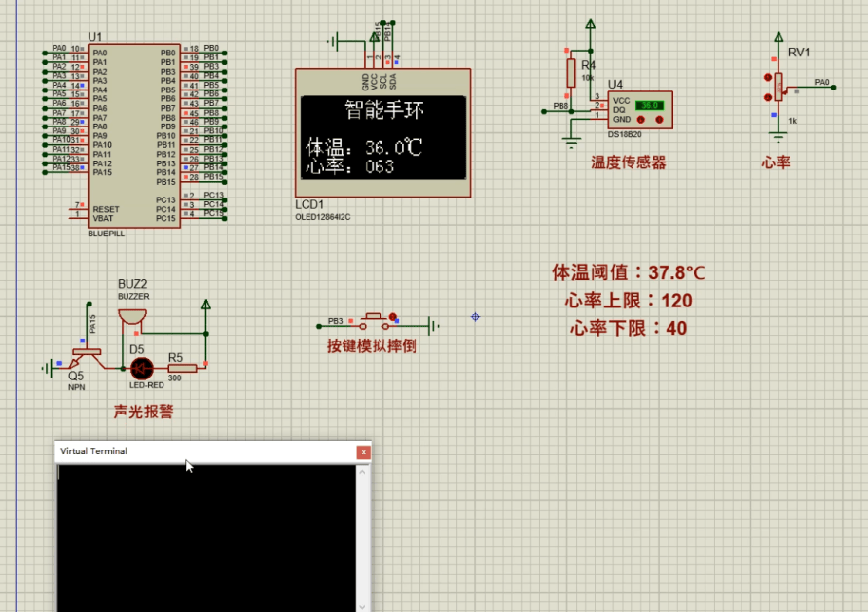Click the DS18B20 green temperature readout
Screen dimensions: 868x612
(649, 105)
